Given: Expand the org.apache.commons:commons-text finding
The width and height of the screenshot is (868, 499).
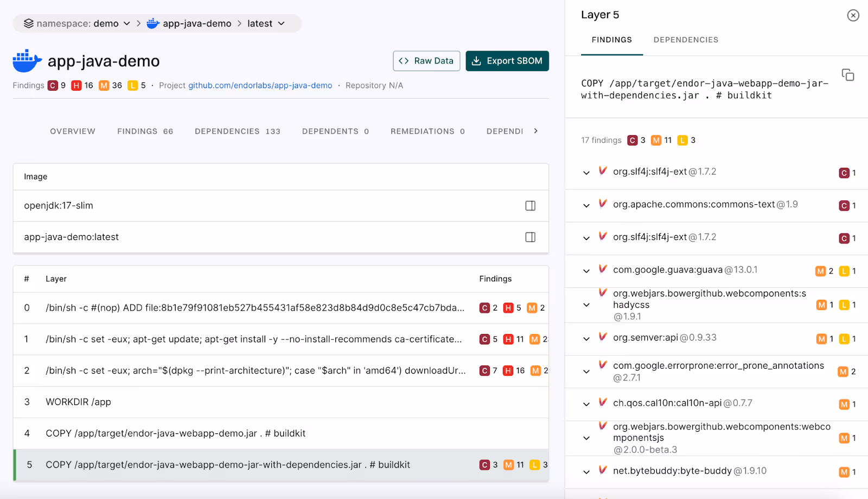Looking at the screenshot, I should pos(586,206).
